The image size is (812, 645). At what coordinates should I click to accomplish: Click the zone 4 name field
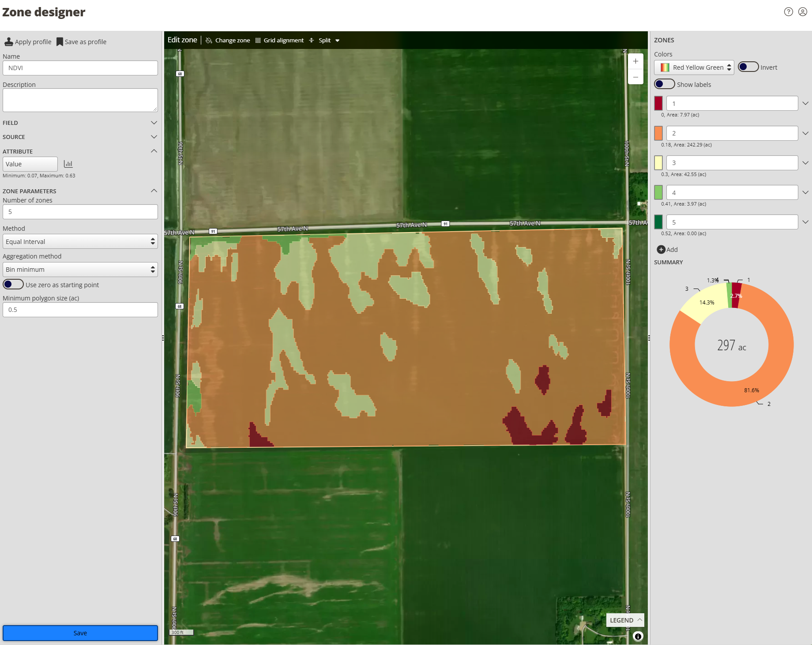click(732, 192)
